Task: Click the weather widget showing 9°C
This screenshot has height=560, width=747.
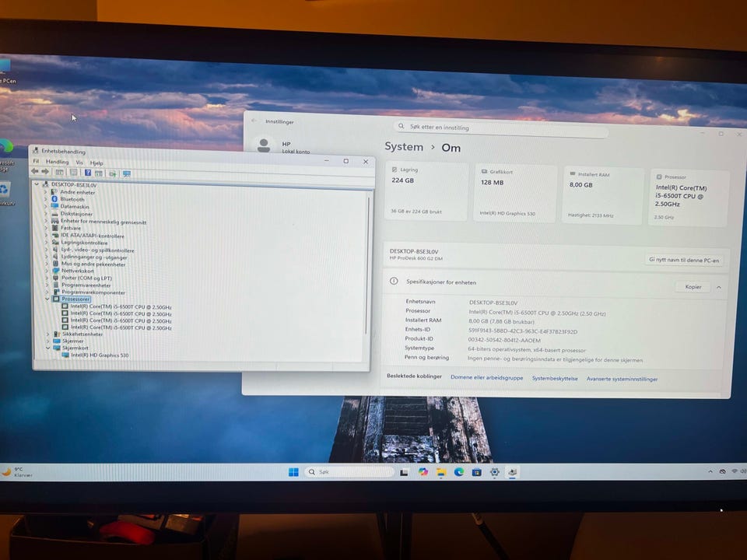Action: [x=18, y=472]
